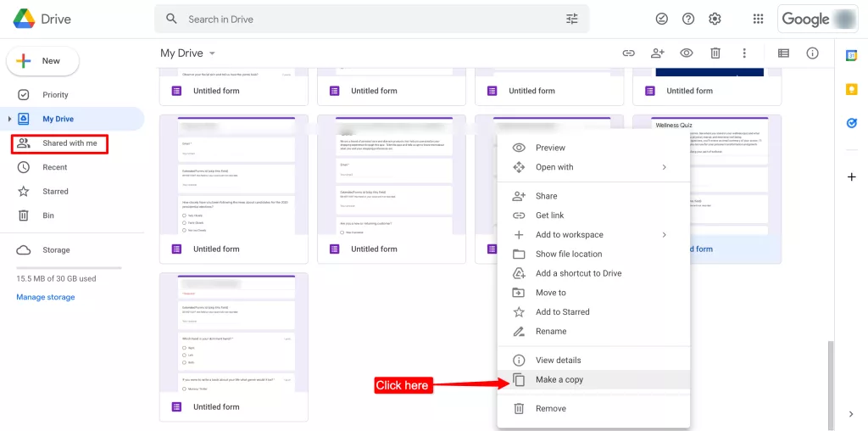Select Get link in context menu
The width and height of the screenshot is (868, 431).
(x=593, y=215)
